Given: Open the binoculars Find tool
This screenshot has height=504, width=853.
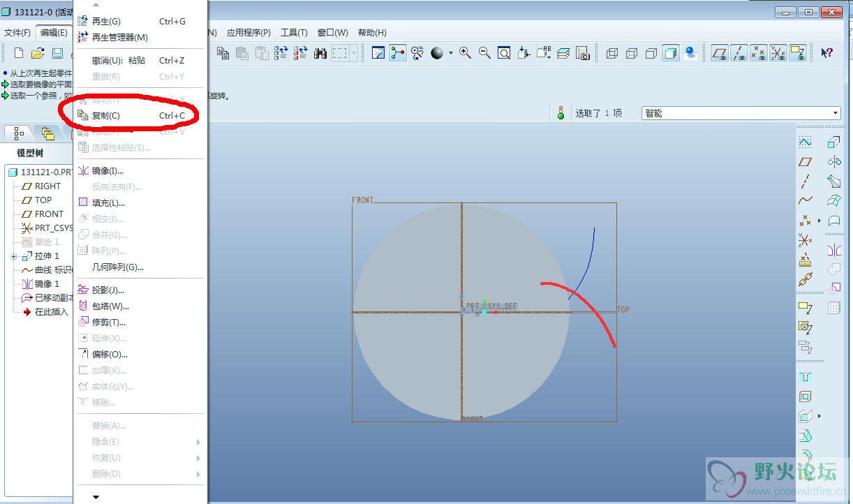Looking at the screenshot, I should coord(320,53).
